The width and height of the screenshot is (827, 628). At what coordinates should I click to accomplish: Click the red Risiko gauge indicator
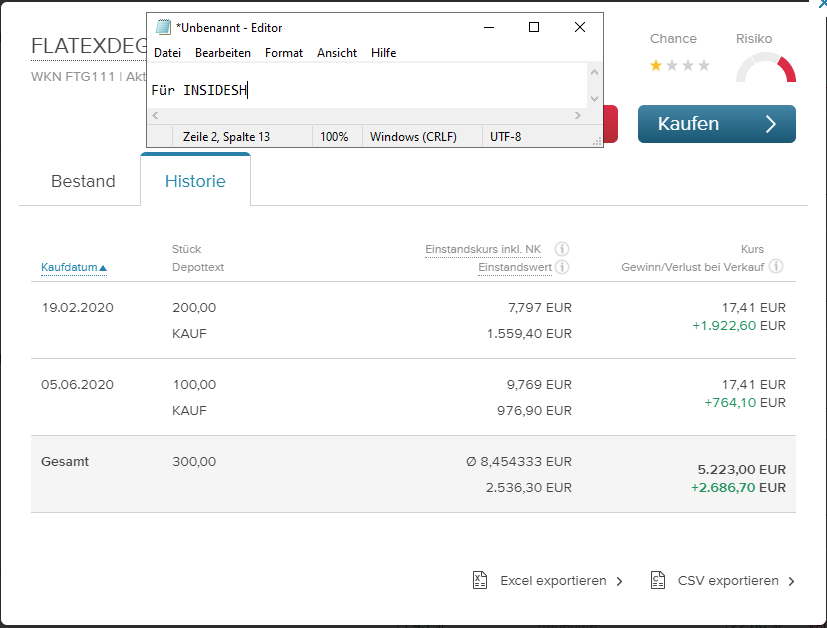pyautogui.click(x=785, y=70)
